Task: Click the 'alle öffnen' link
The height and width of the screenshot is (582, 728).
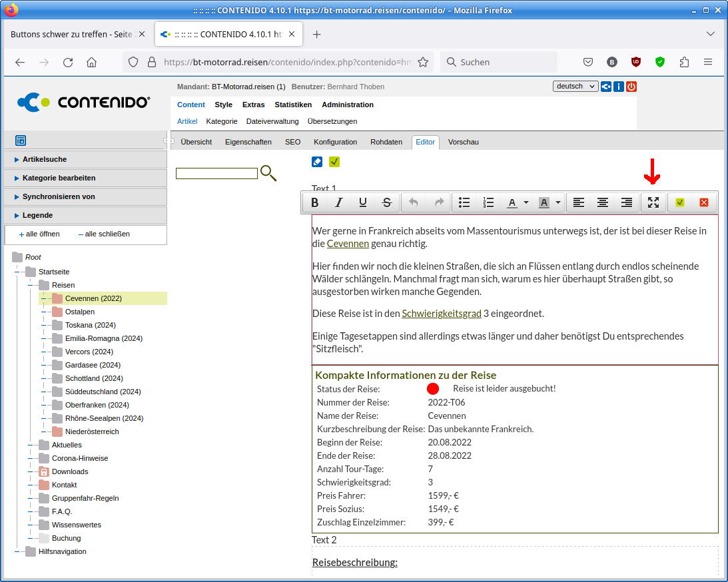Action: coord(40,234)
